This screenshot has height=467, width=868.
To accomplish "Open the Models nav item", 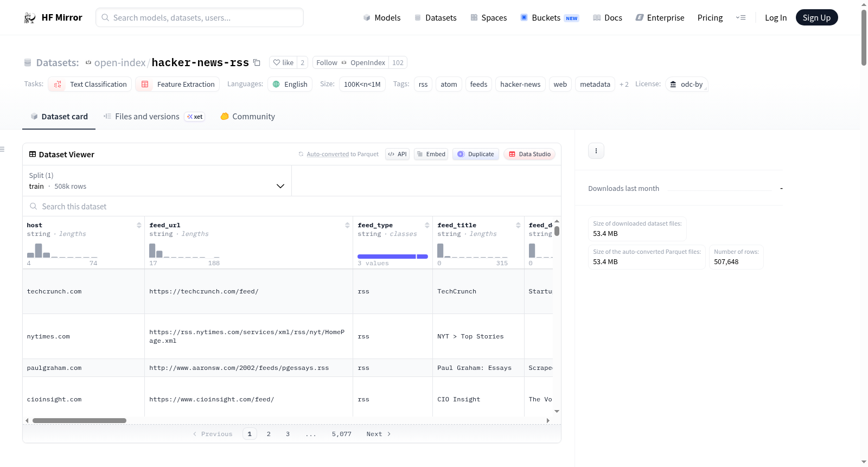I will point(382,18).
